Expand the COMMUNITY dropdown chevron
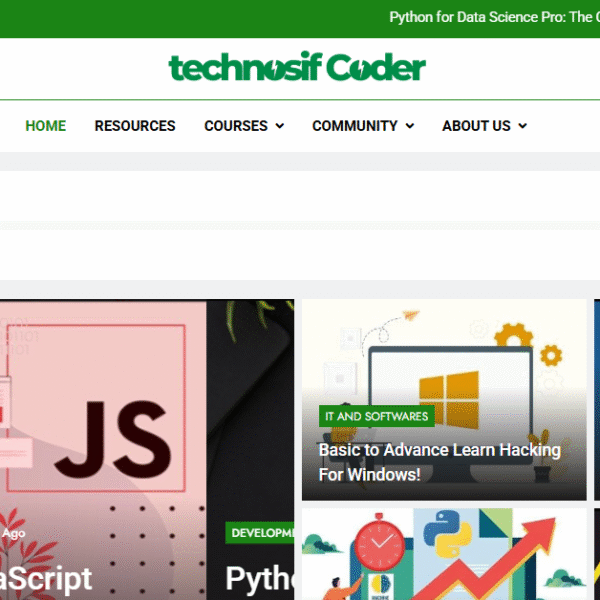Image resolution: width=600 pixels, height=600 pixels. tap(410, 126)
